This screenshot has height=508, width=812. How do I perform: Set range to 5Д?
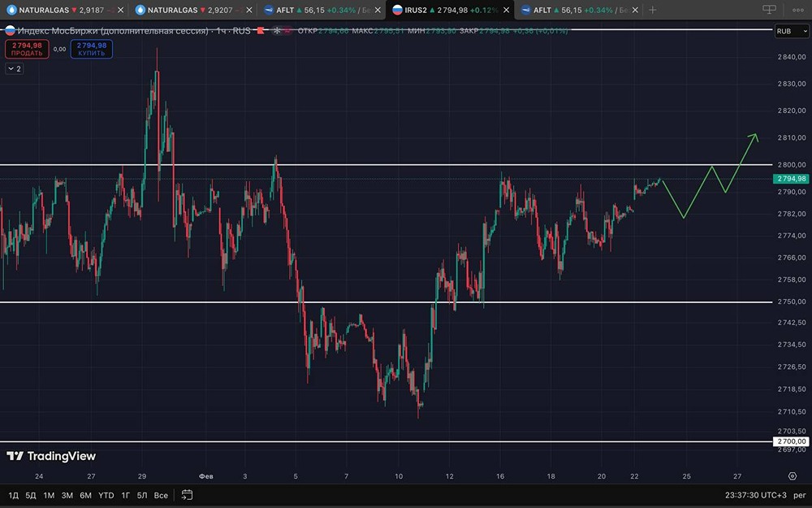click(x=31, y=495)
